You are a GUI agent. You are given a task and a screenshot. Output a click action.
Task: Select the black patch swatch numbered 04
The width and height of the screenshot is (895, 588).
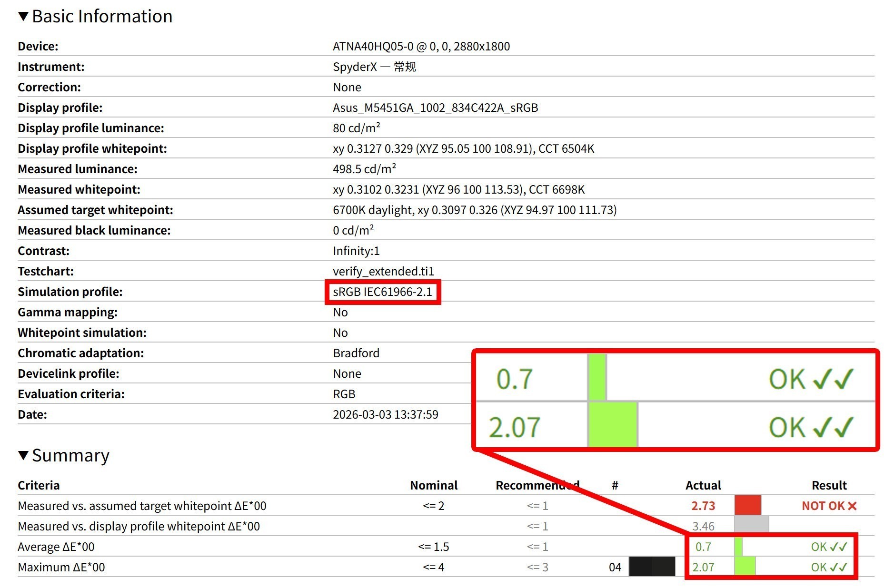pos(652,567)
